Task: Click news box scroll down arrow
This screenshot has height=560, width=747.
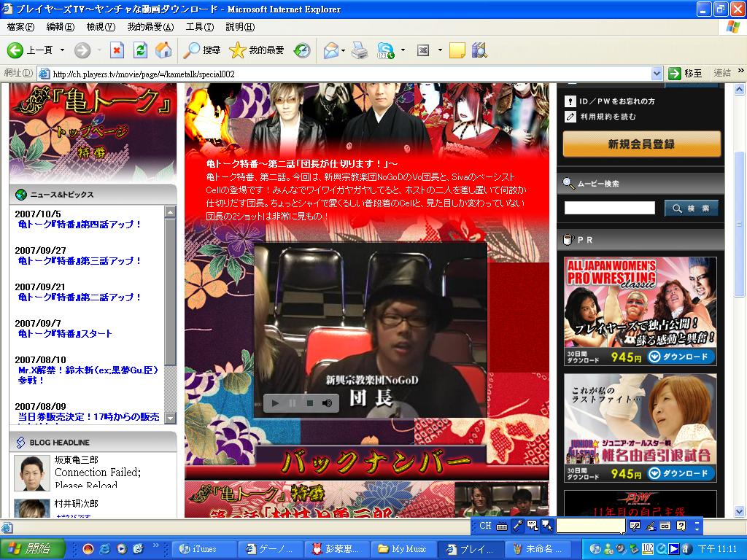Action: coord(170,418)
